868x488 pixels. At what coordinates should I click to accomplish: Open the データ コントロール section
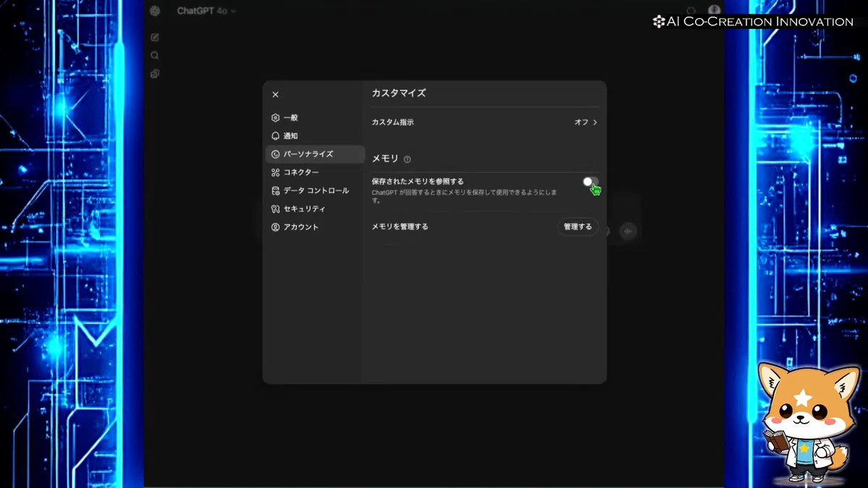[314, 191]
